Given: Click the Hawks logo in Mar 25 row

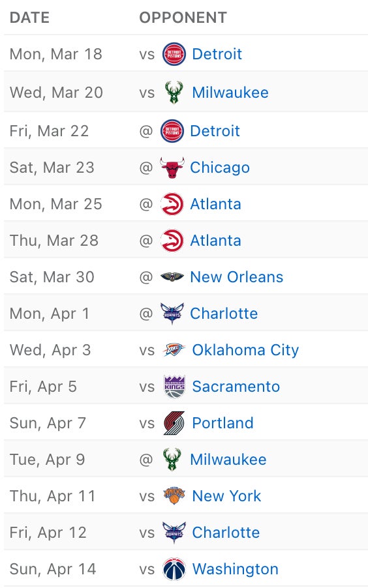Looking at the screenshot, I should pyautogui.click(x=172, y=204).
